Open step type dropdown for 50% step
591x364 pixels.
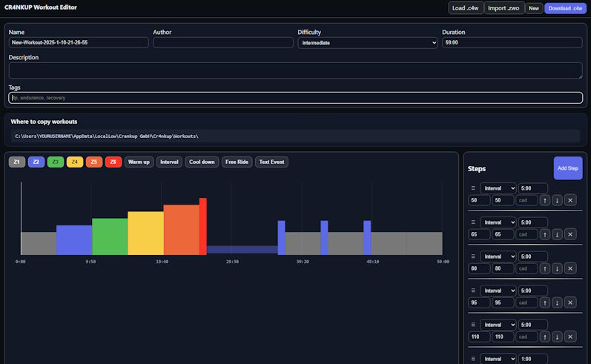(498, 188)
